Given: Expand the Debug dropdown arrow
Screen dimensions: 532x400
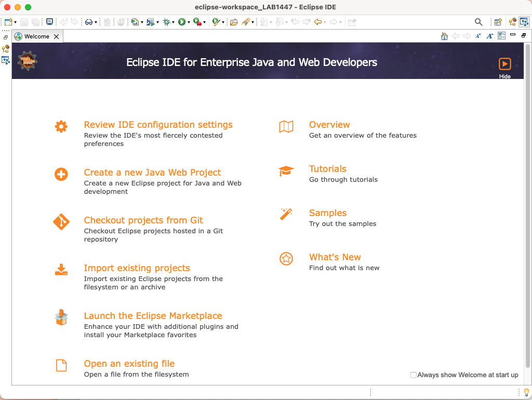Looking at the screenshot, I should click(x=173, y=22).
